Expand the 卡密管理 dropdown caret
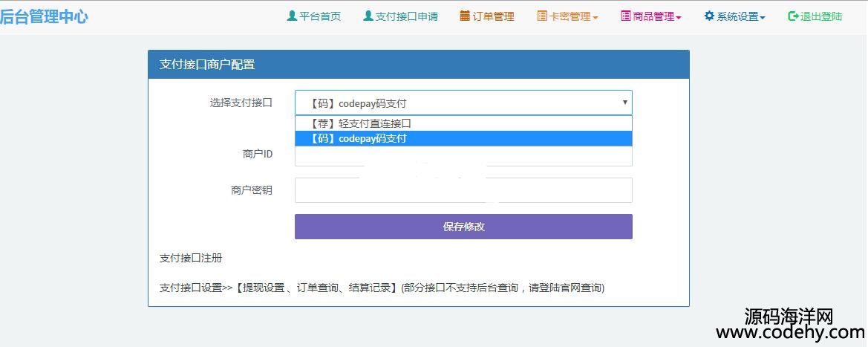This screenshot has width=868, height=347. (x=595, y=18)
